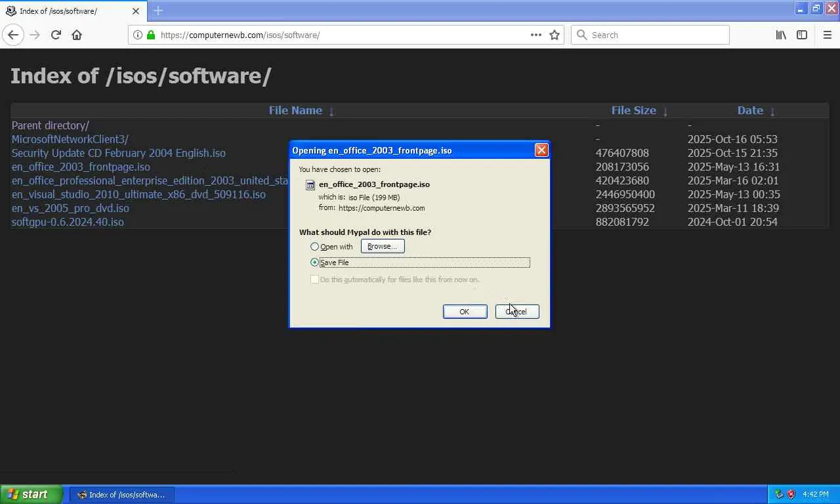Click the 'Index of /isos/software/' page heading
This screenshot has height=504, width=840.
pyautogui.click(x=141, y=75)
